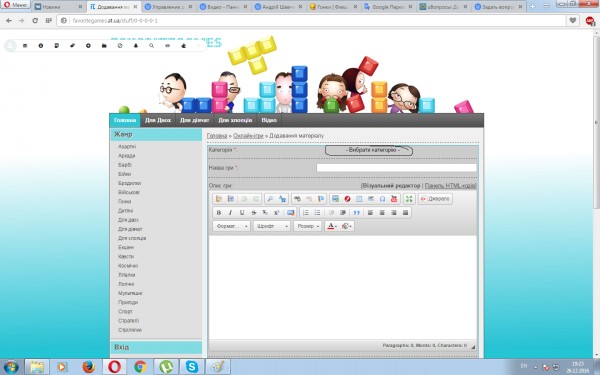Viewport: 600px width, 375px height.
Task: Open the Шрифт font dropdown
Action: [272, 226]
